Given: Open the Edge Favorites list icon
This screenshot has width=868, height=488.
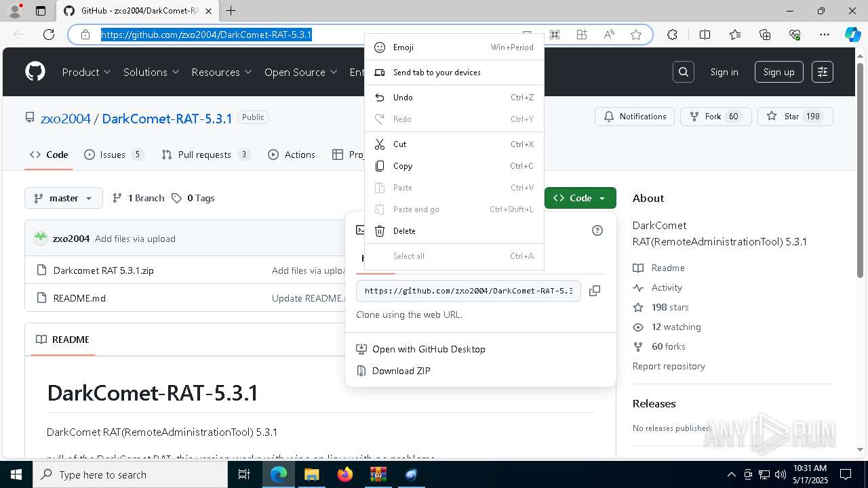Looking at the screenshot, I should tap(735, 35).
